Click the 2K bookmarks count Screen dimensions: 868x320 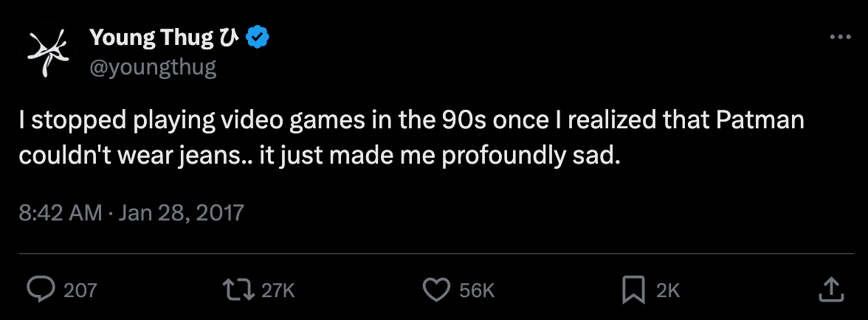tap(668, 291)
